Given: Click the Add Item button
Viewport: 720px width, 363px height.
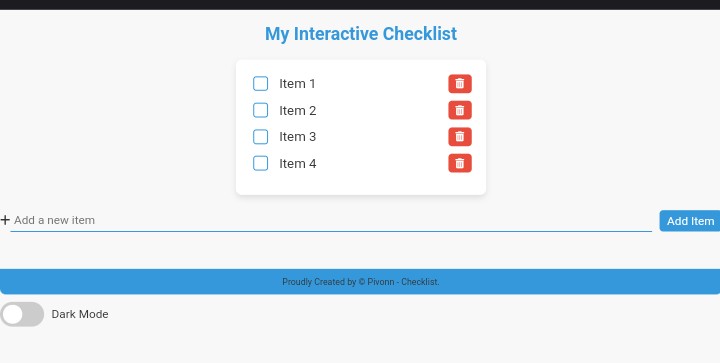Looking at the screenshot, I should point(690,221).
